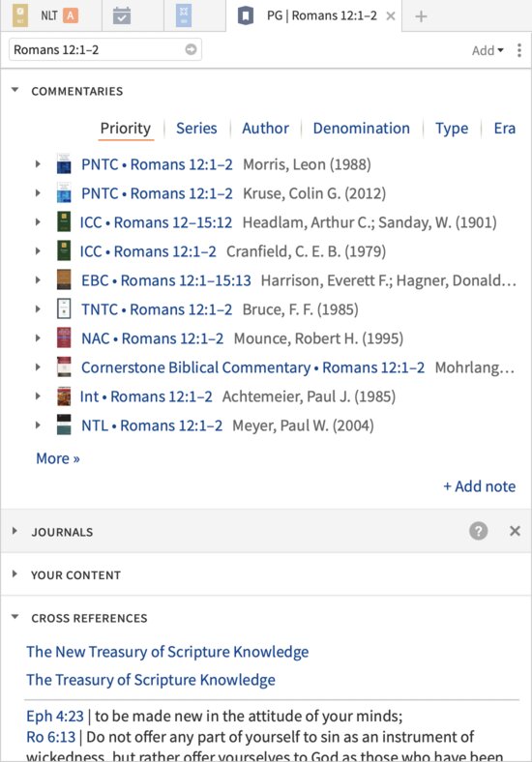This screenshot has width=532, height=762.
Task: Open The New Treasury of Scripture Knowledge
Action: coord(167,651)
